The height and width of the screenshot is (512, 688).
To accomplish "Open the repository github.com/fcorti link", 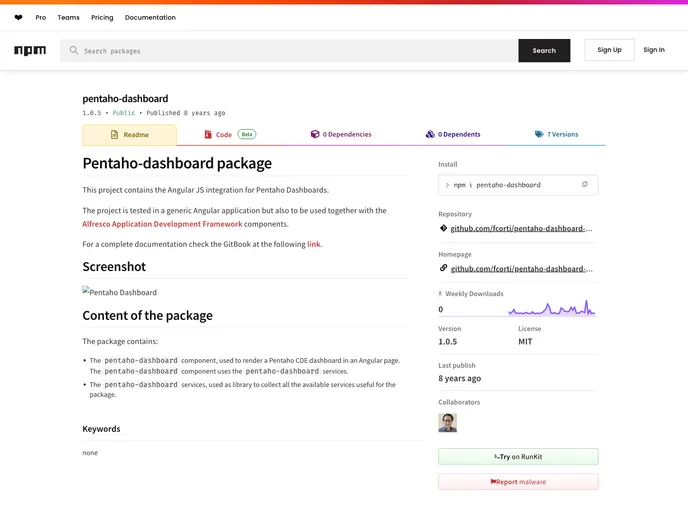I will (x=521, y=229).
